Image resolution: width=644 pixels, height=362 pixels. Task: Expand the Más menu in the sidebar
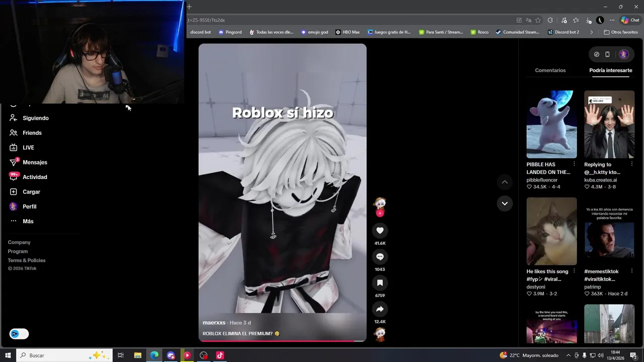(x=21, y=221)
